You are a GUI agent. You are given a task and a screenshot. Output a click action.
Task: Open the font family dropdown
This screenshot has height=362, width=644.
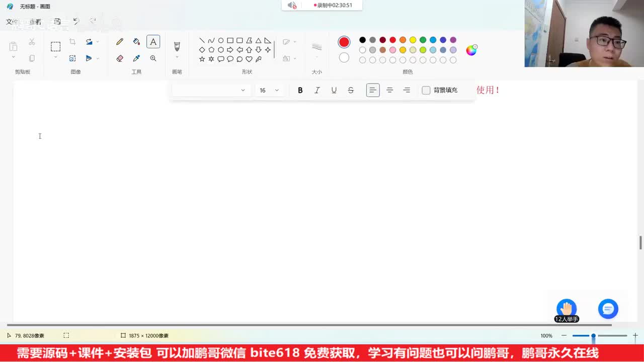coord(211,90)
